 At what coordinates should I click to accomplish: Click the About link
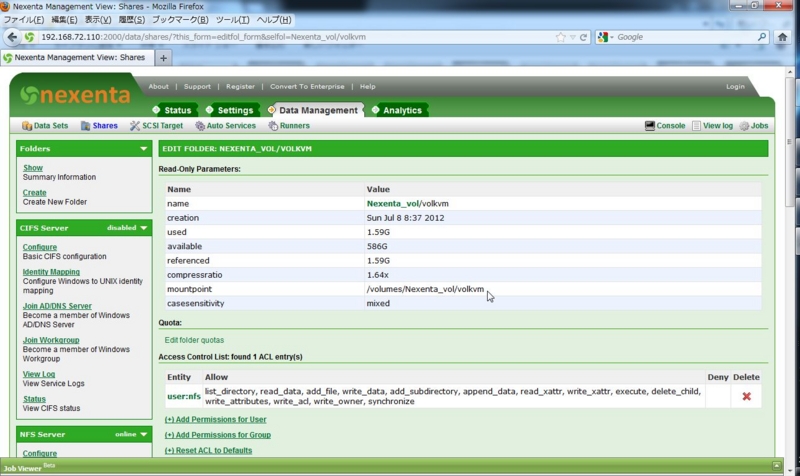pos(158,87)
